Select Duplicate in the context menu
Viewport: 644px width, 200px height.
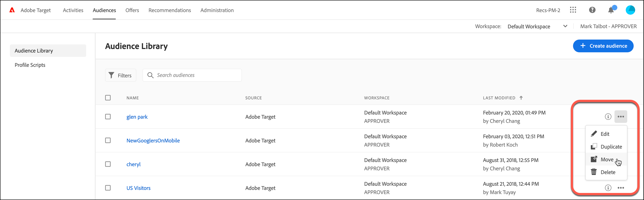click(x=611, y=147)
